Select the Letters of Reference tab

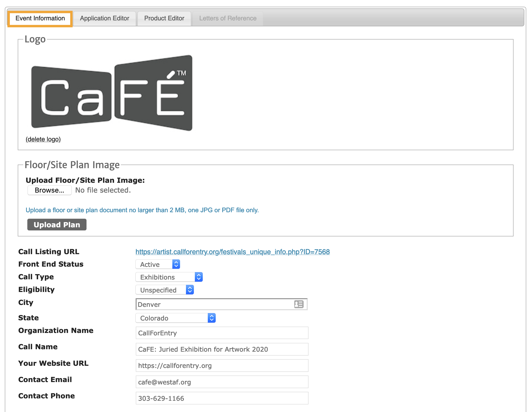[228, 18]
